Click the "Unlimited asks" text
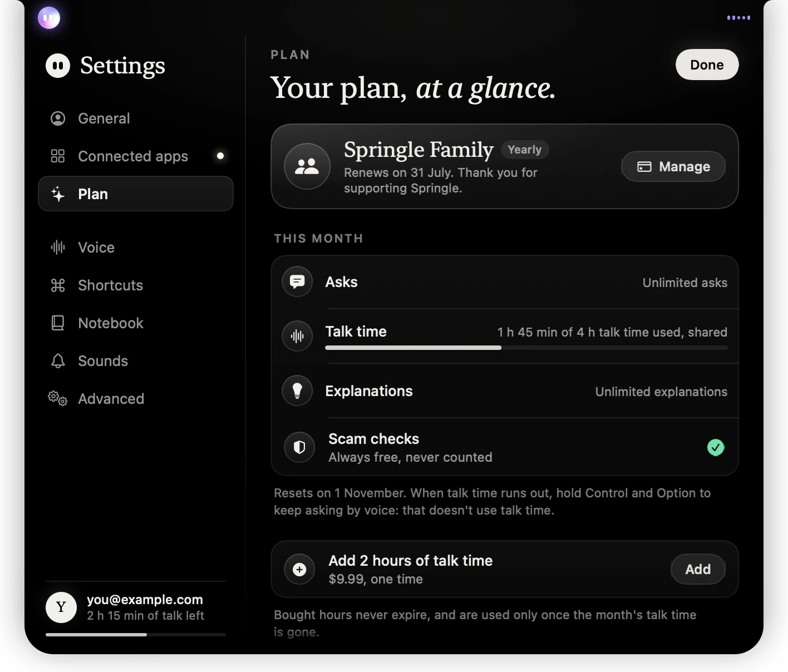Viewport: 788px width, 672px height. [684, 283]
